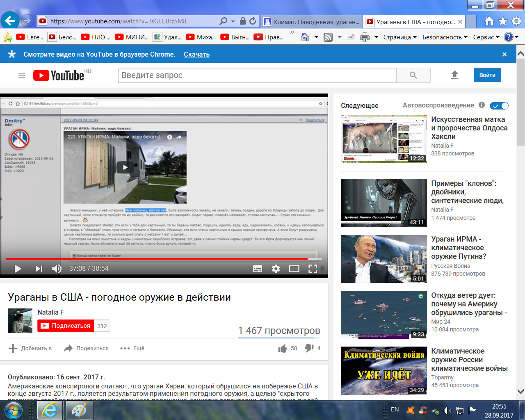Click Добавить в to save video
This screenshot has width=525, height=420.
pyautogui.click(x=30, y=348)
